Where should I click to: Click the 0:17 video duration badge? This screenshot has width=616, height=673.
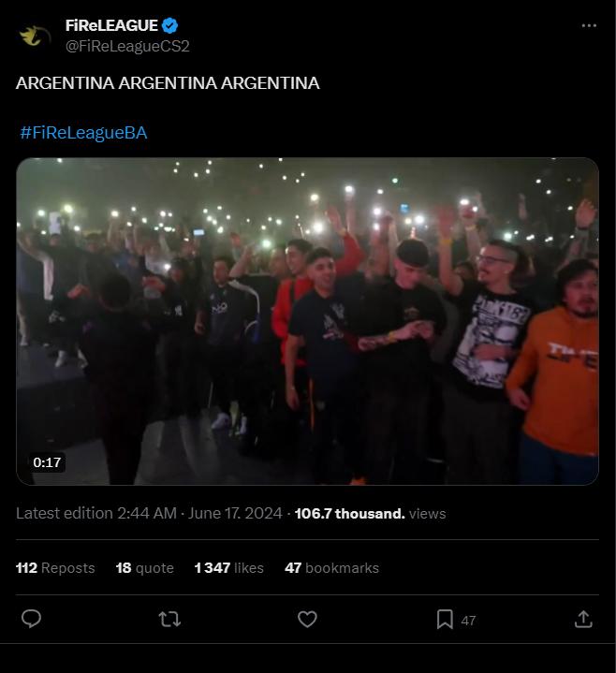[47, 462]
